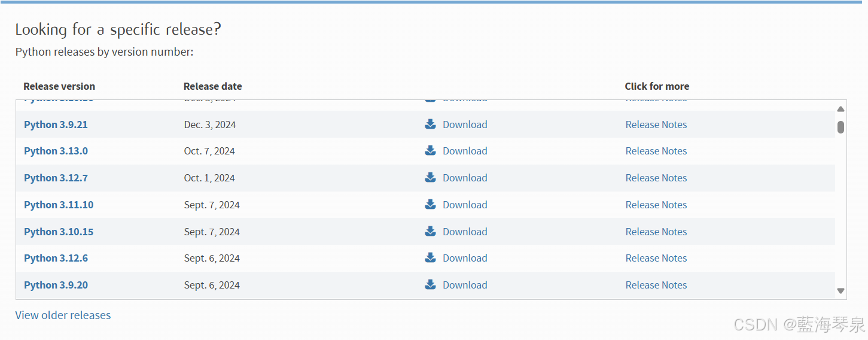Click download icon in Python 3.12.7 row
This screenshot has height=340, width=868.
[x=430, y=178]
